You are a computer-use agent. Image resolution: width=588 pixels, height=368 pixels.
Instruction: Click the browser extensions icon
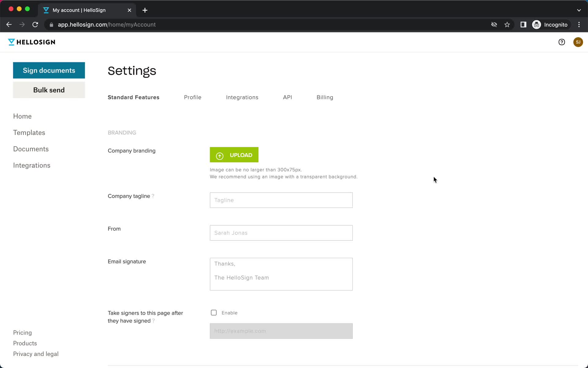tap(523, 25)
